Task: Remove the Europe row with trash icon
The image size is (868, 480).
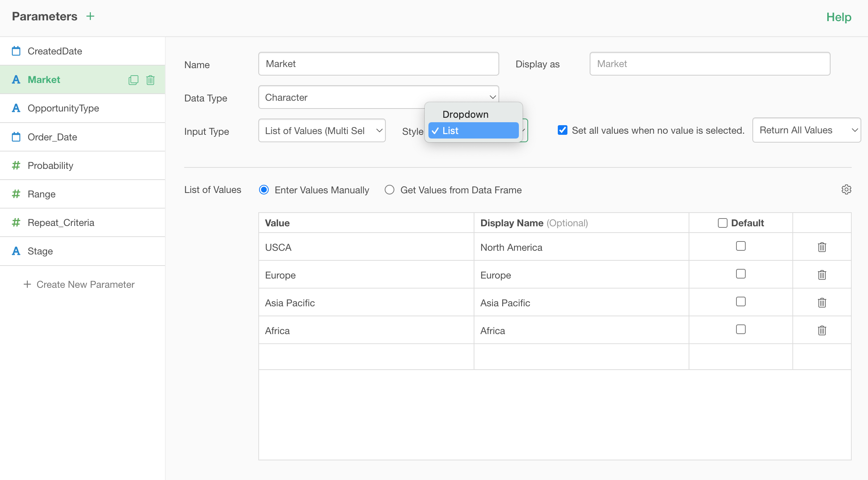Action: 822,275
